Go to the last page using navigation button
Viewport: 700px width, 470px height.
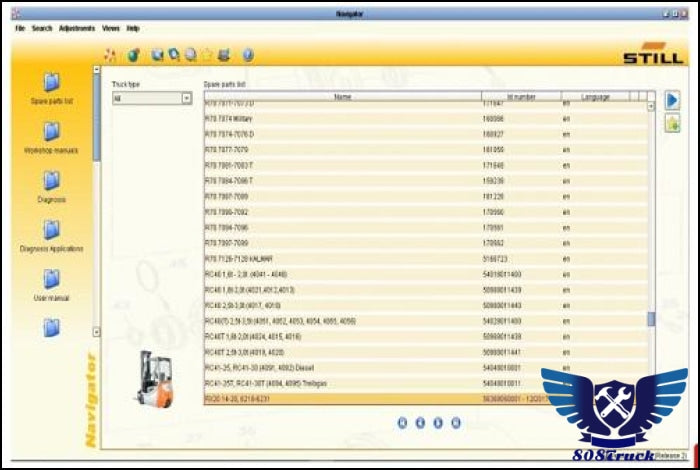pyautogui.click(x=455, y=422)
